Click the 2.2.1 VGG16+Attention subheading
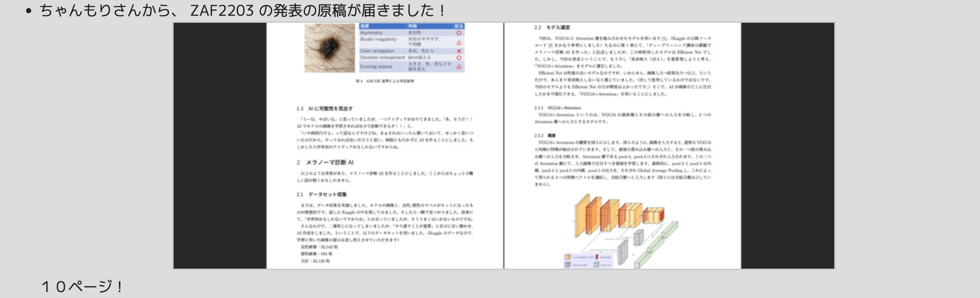Viewport: 980px width, 298px height. 557,108
